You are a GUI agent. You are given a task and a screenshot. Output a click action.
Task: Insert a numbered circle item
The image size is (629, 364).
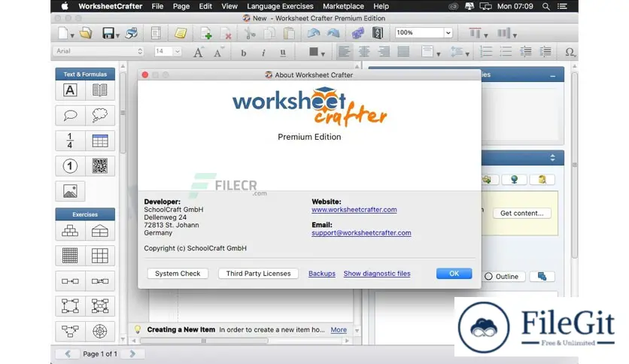tap(70, 166)
